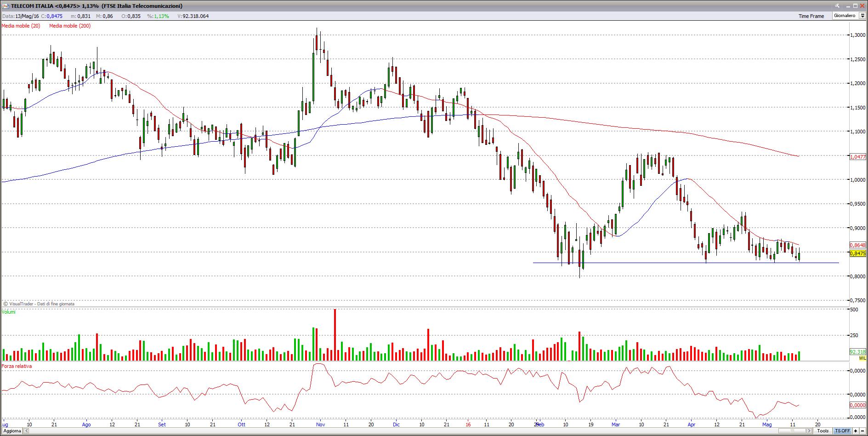
Task: Click the Forza relativa panel label
Action: (17, 366)
